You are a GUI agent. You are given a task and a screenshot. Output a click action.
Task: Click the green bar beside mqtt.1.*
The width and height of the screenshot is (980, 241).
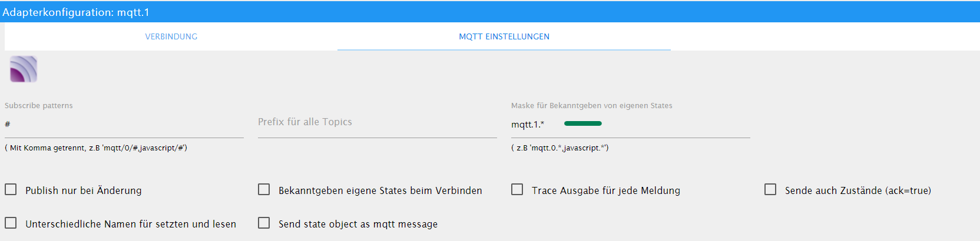click(x=583, y=123)
